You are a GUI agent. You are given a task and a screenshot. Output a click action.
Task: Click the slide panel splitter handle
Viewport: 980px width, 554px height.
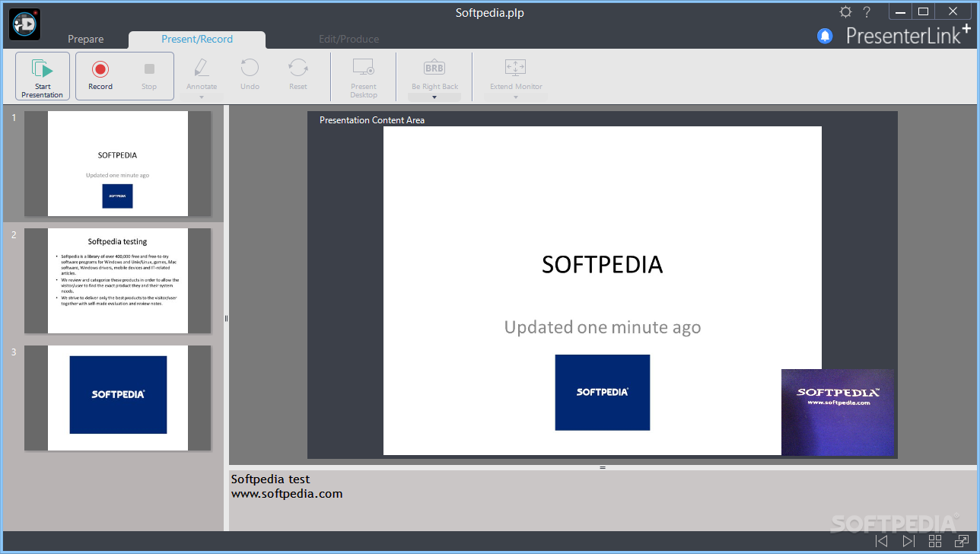click(x=226, y=318)
